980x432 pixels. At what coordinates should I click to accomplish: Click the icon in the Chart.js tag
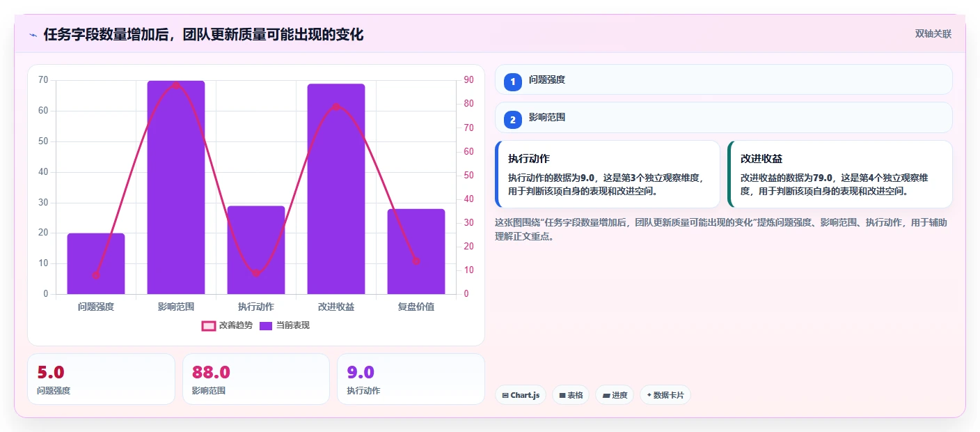tap(505, 395)
